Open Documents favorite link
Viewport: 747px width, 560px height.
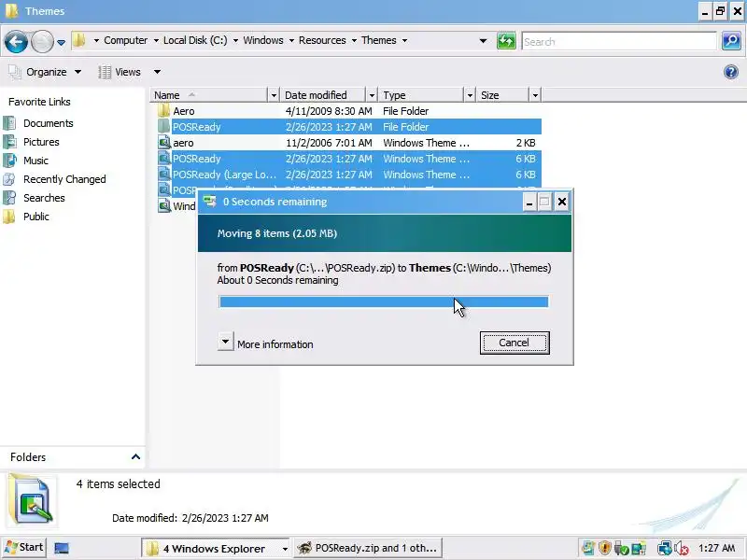coord(49,123)
